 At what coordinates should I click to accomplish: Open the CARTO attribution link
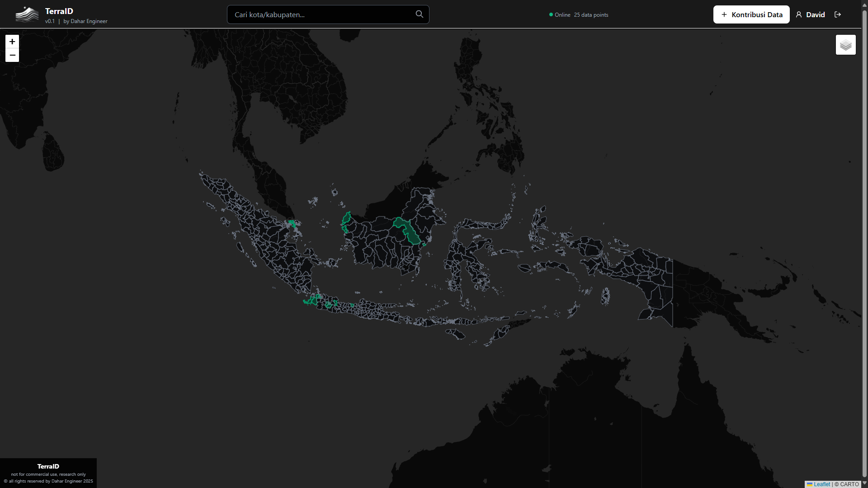point(849,484)
